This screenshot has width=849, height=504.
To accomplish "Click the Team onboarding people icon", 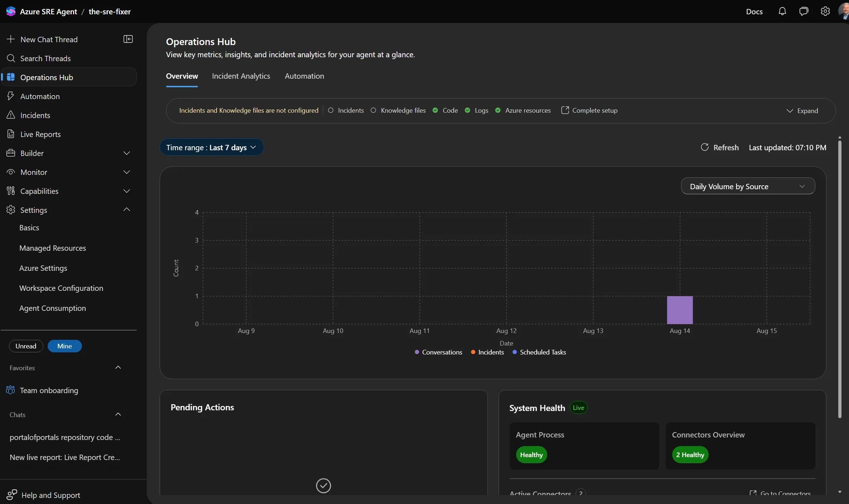I will point(10,390).
